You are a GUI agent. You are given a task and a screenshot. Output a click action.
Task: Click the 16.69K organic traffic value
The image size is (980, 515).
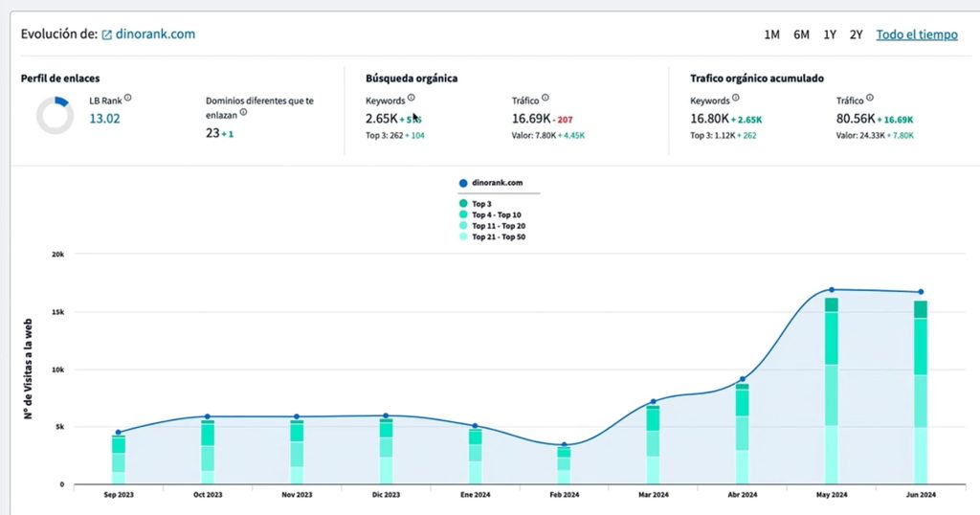click(x=531, y=119)
